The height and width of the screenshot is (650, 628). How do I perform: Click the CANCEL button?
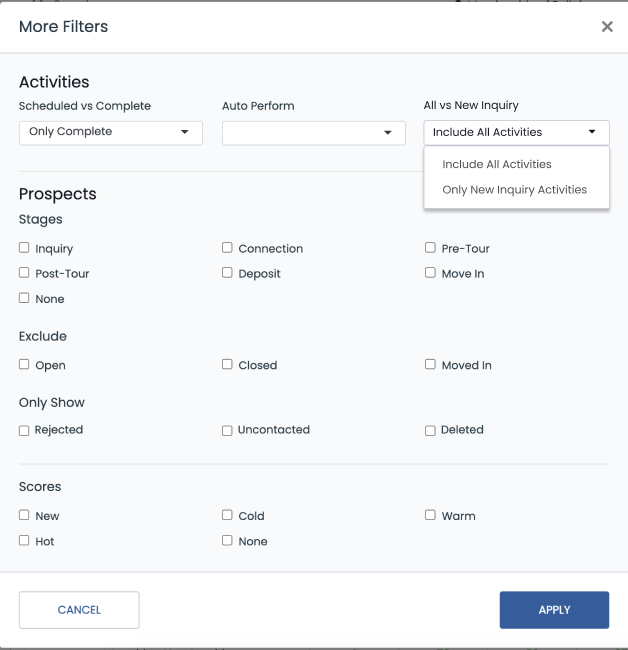79,610
